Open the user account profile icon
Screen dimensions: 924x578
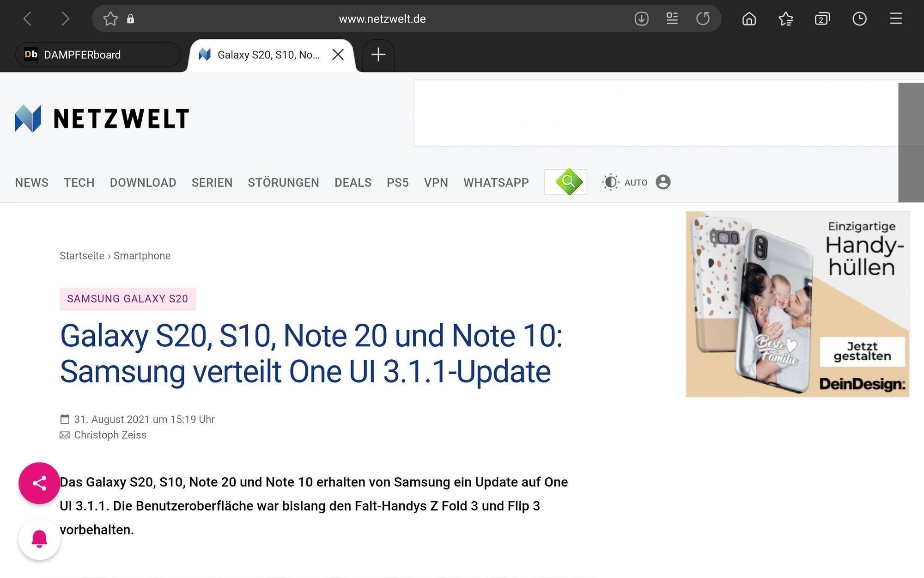[x=663, y=182]
